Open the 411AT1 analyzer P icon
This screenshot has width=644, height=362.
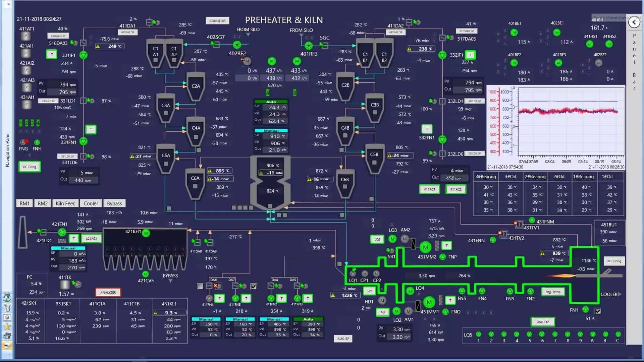click(26, 36)
